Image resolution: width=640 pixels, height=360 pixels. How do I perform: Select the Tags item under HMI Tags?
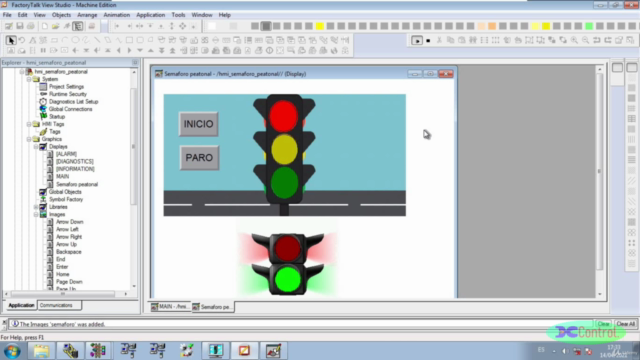[55, 131]
